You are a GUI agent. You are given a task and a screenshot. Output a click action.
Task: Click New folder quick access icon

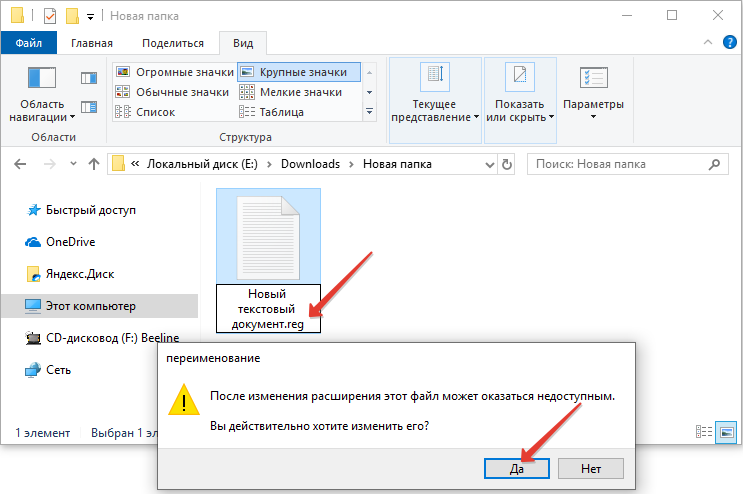click(72, 16)
